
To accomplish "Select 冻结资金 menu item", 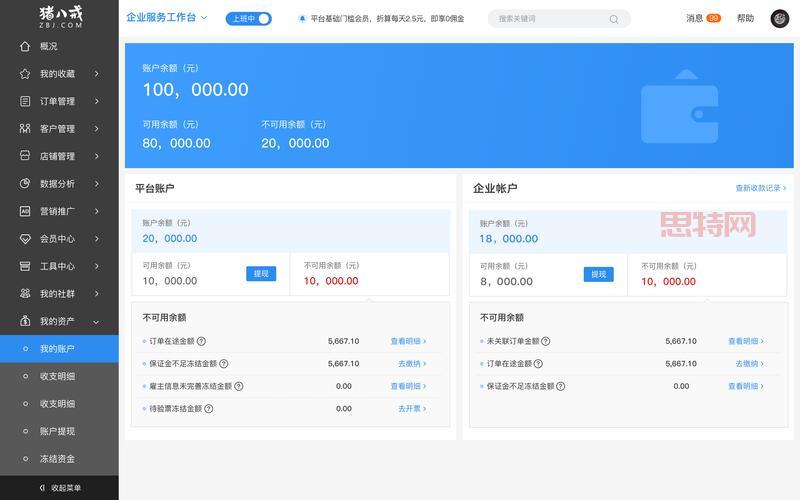I will coord(59,459).
